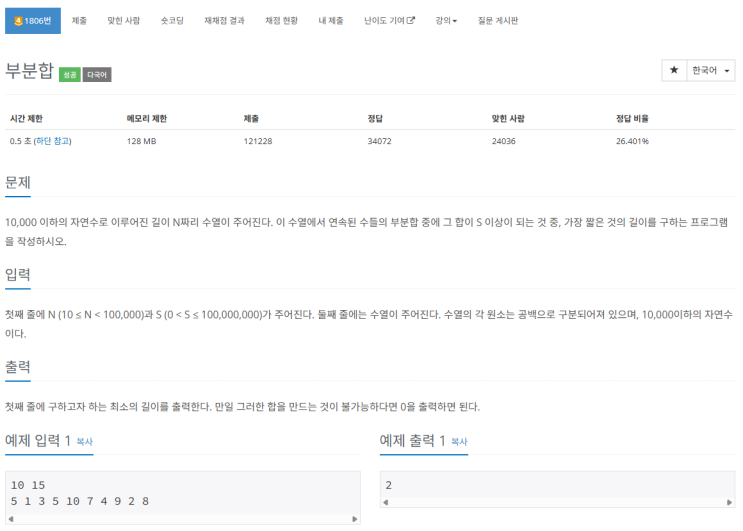Image resolution: width=743 pixels, height=531 pixels.
Task: Click the 정답 비율 column header
Action: pyautogui.click(x=632, y=118)
